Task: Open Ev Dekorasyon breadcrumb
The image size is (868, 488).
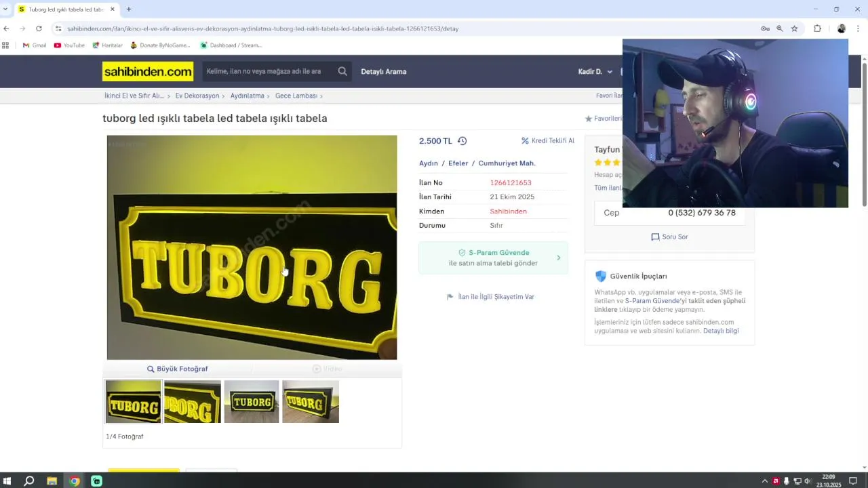Action: click(197, 96)
